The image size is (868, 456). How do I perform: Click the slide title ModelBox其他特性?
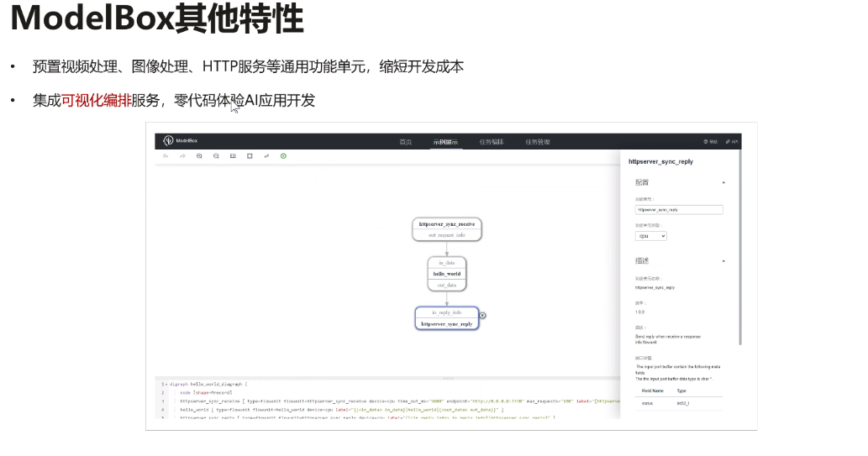156,18
